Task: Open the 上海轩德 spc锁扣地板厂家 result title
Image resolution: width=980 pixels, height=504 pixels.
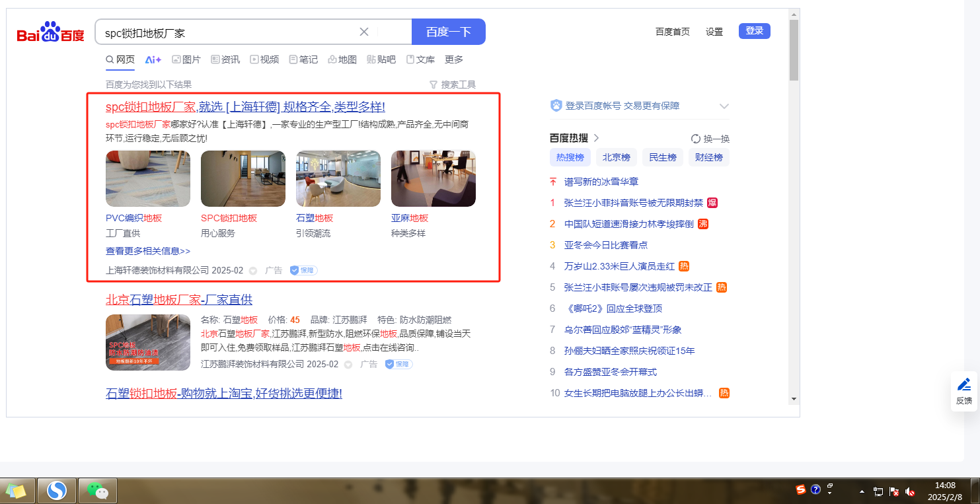Action: coord(245,107)
